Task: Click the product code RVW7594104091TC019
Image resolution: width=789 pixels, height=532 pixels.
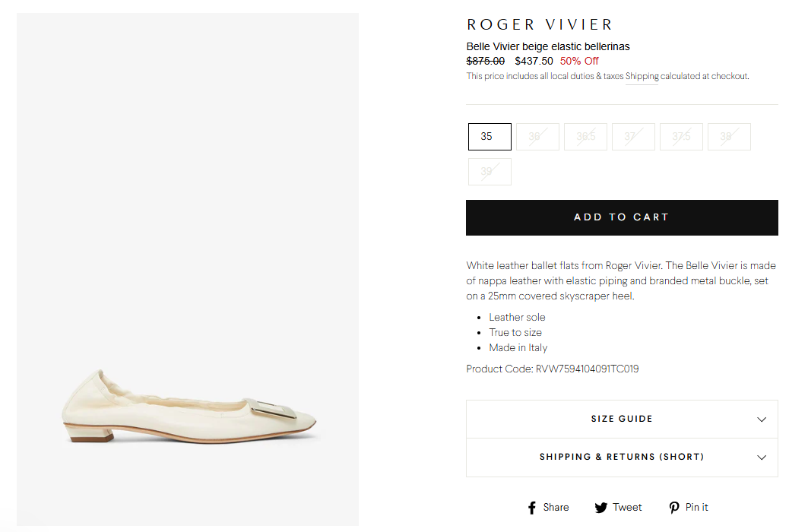Action: pyautogui.click(x=587, y=369)
